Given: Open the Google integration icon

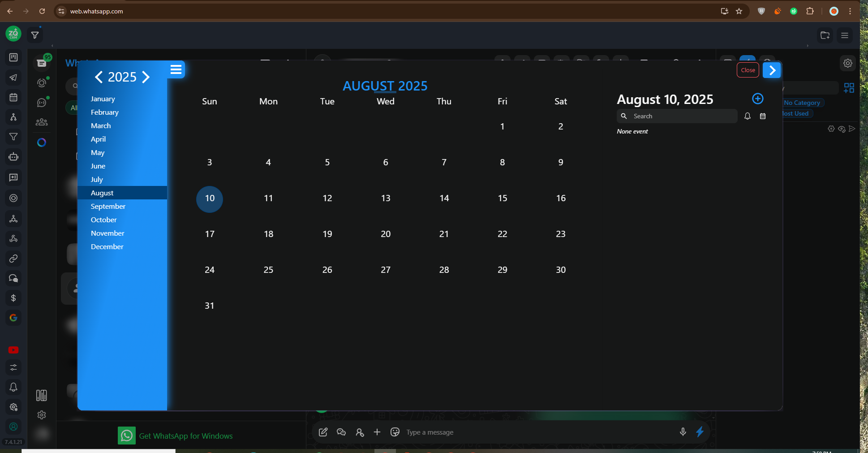Looking at the screenshot, I should [13, 317].
